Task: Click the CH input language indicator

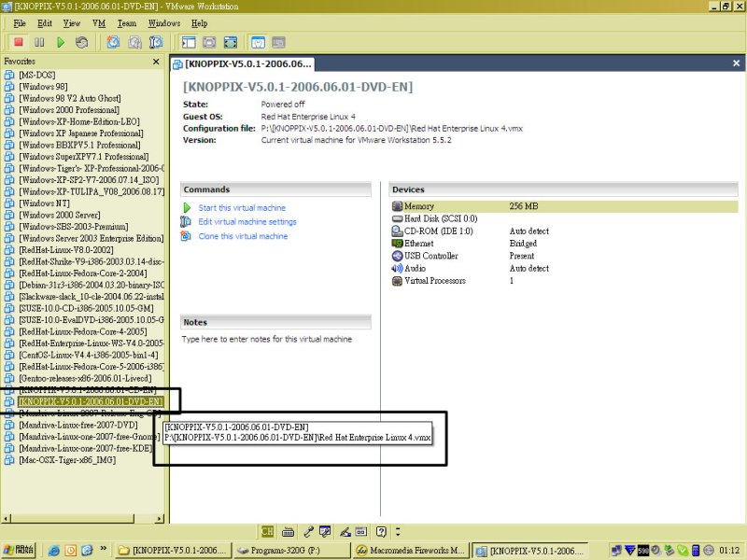Action: [267, 531]
